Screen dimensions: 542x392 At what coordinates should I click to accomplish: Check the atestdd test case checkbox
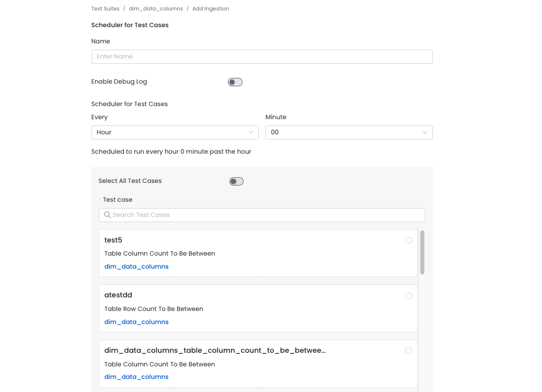409,296
